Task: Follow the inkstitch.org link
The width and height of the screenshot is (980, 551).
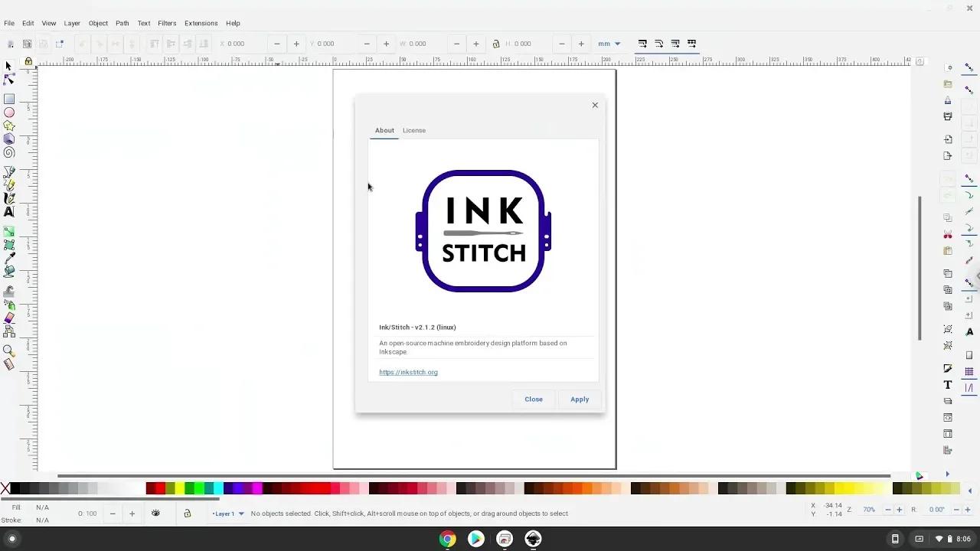Action: point(408,372)
